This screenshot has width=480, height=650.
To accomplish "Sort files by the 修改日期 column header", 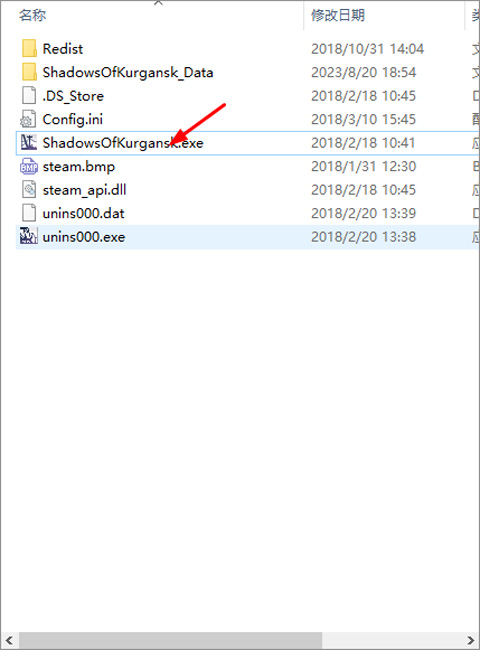I will coord(338,15).
